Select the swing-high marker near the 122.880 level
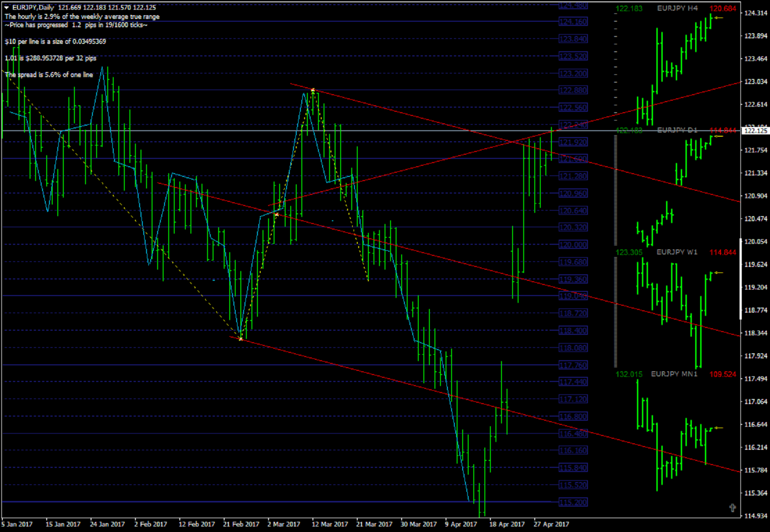Viewport: 770px width, 532px height. coord(313,90)
